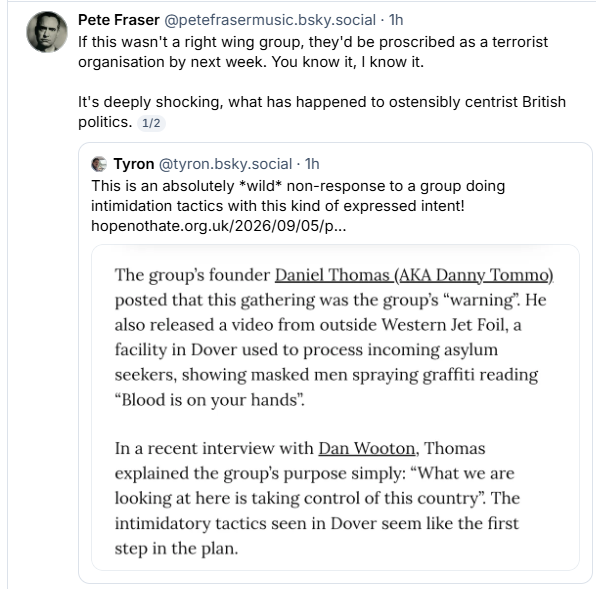The height and width of the screenshot is (589, 596).
Task: Open the @petefrasermusic.bsky.social handle
Action: click(270, 20)
